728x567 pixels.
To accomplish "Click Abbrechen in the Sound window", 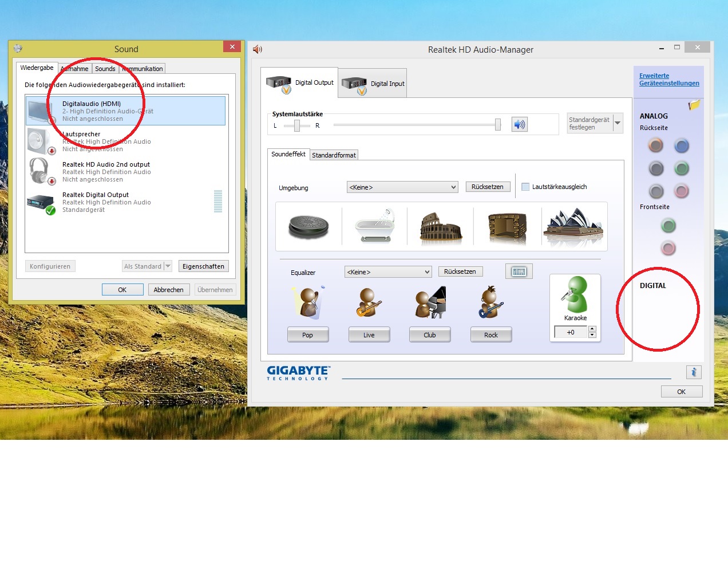I will click(x=168, y=290).
